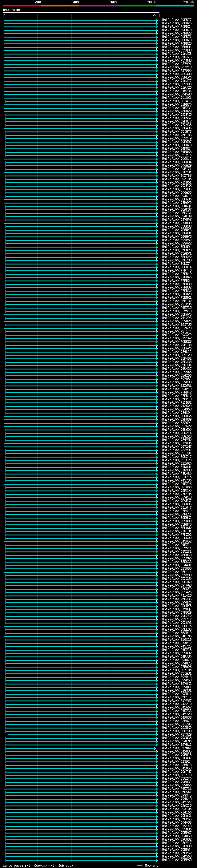Select hit label UniRef100_Q6SPE8

click(x=177, y=497)
